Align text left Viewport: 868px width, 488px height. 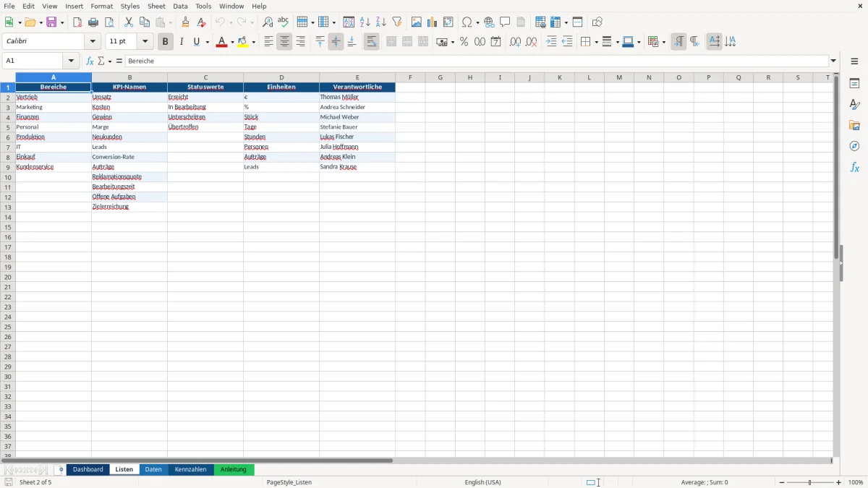(269, 42)
